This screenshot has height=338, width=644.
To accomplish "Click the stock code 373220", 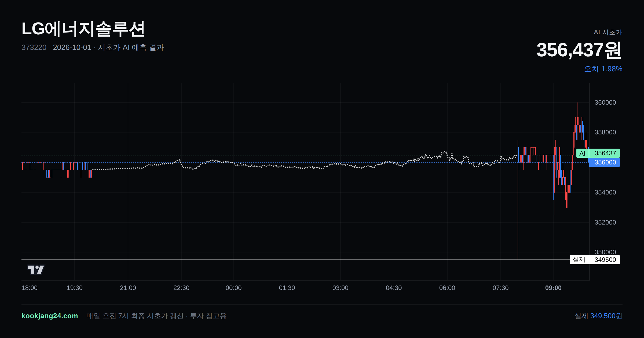I will pos(34,47).
